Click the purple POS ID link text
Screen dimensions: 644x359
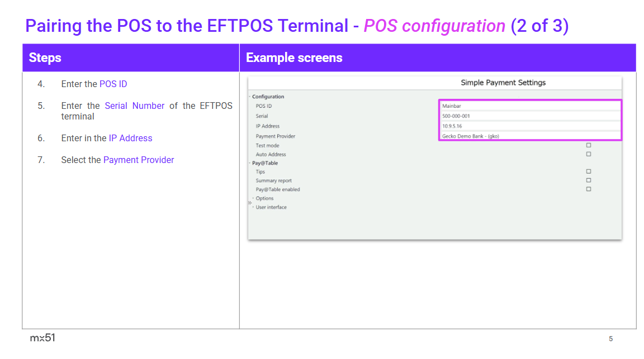point(113,84)
